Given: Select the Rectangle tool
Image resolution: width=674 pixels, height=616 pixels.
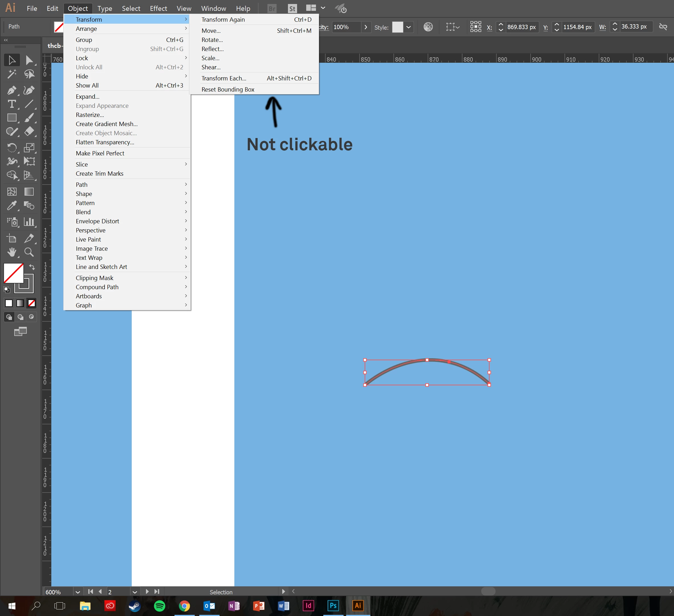Looking at the screenshot, I should pos(12,118).
